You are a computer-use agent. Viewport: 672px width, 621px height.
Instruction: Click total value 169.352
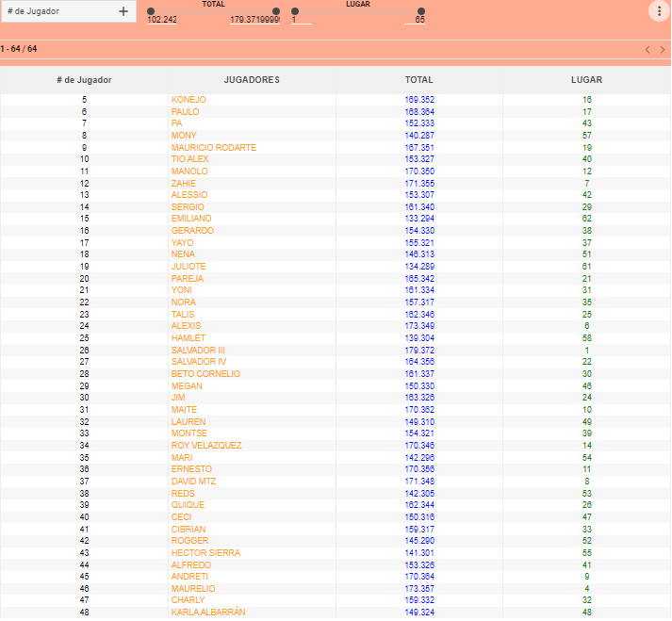419,100
